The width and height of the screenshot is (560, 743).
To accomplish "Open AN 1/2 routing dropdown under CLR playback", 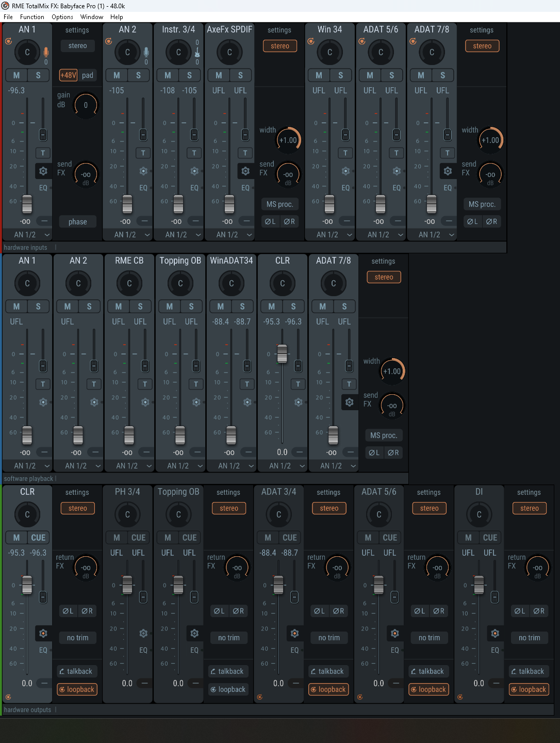I will pyautogui.click(x=282, y=466).
